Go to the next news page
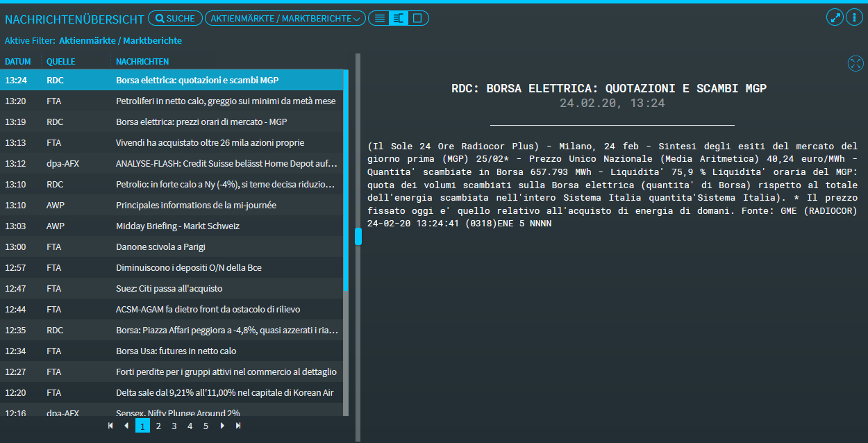Screen dimensions: 868x443 click(x=222, y=426)
